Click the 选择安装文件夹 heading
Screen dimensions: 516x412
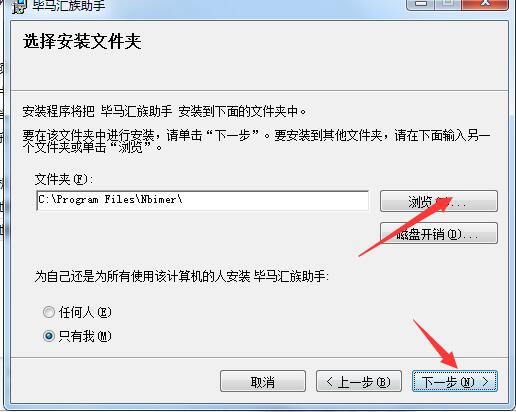coord(82,42)
